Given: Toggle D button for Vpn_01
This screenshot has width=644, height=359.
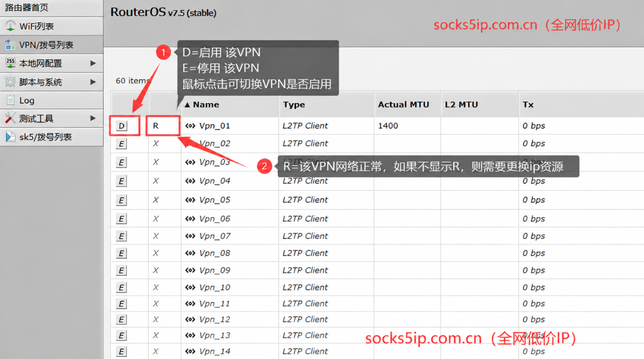Looking at the screenshot, I should (122, 126).
